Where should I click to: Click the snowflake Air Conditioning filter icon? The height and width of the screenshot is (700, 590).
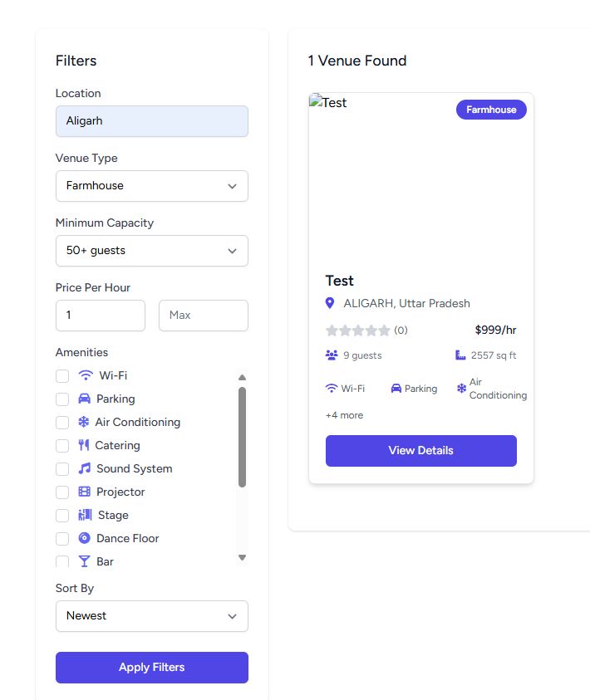(84, 422)
